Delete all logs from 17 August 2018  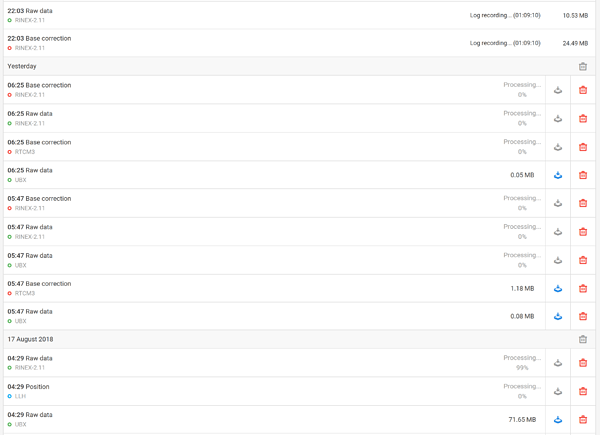(583, 339)
